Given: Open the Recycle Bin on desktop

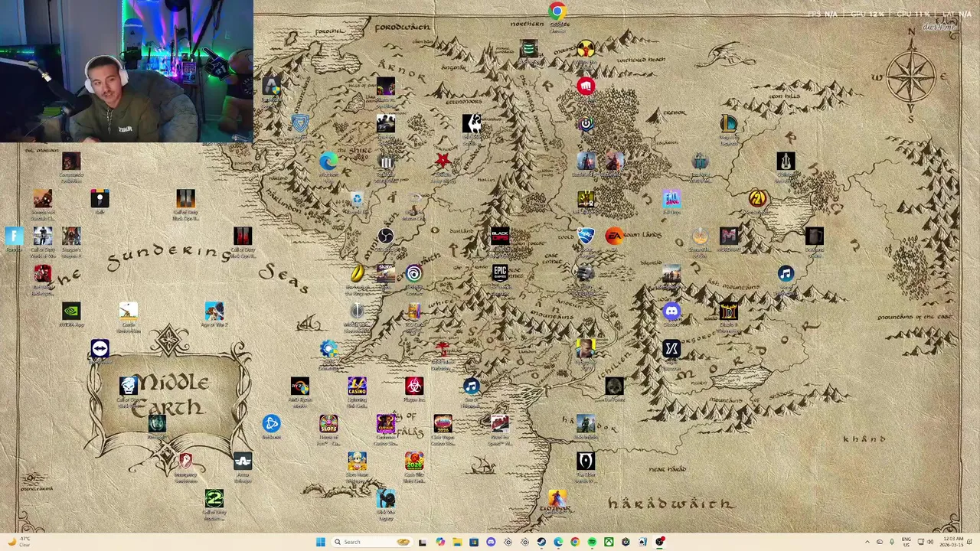Looking at the screenshot, I should (x=358, y=200).
